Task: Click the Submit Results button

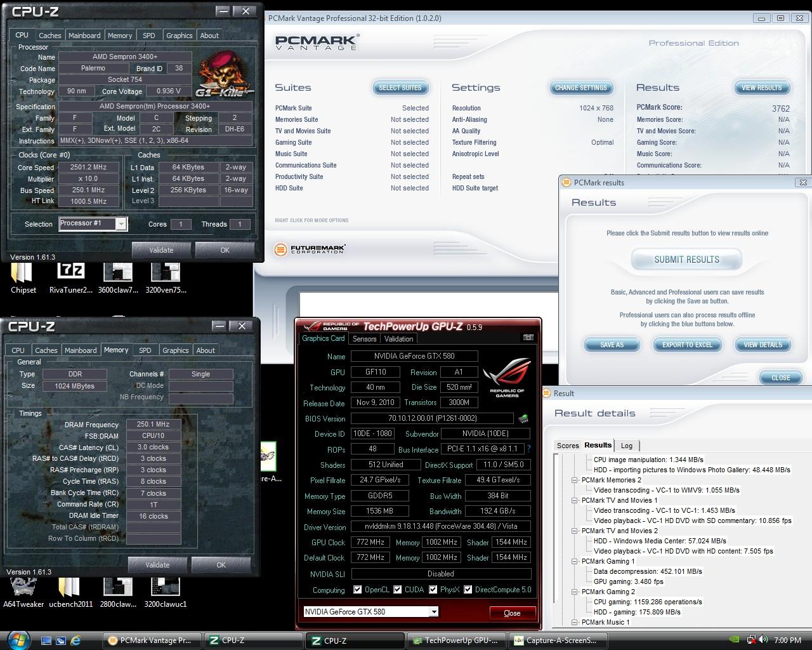Action: coord(687,260)
